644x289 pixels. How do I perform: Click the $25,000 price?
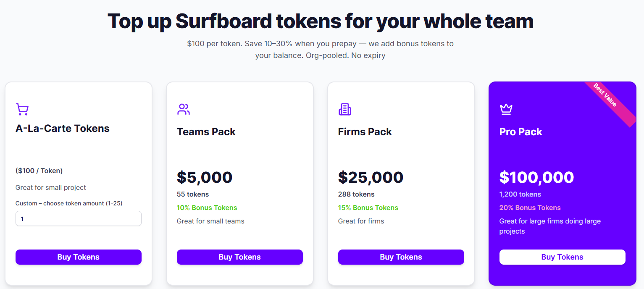371,177
